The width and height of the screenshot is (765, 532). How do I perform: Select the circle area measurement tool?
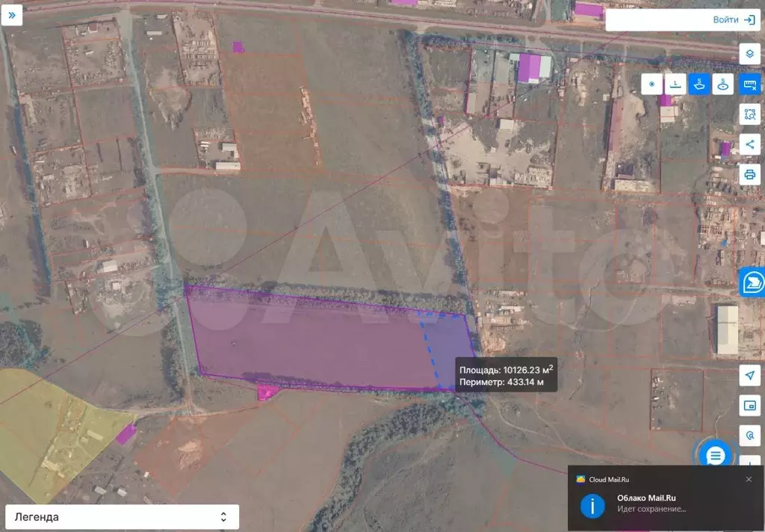[722, 84]
